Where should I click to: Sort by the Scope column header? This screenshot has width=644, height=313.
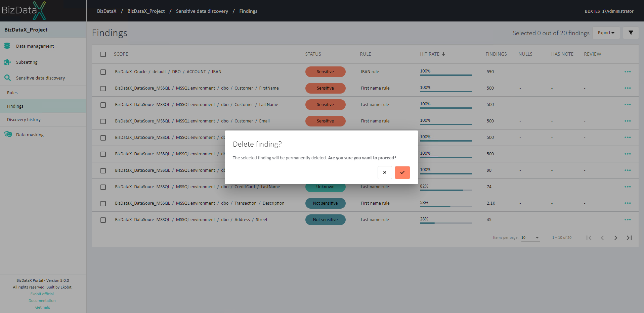coord(121,54)
